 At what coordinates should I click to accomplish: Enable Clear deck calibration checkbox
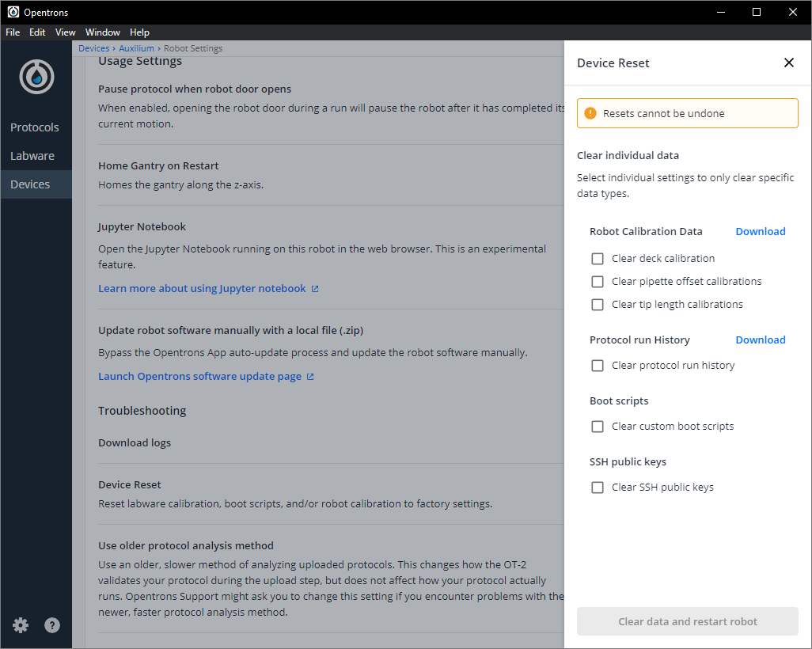pyautogui.click(x=598, y=259)
